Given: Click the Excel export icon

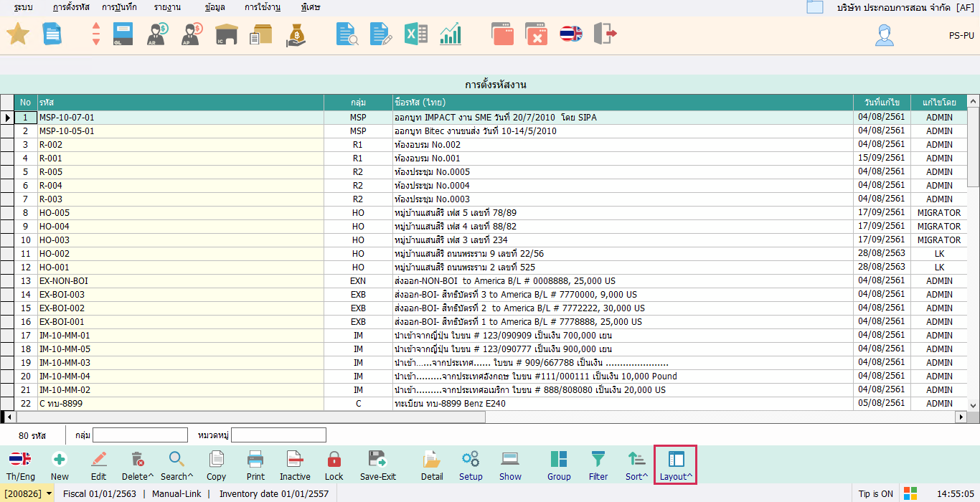Looking at the screenshot, I should click(416, 34).
